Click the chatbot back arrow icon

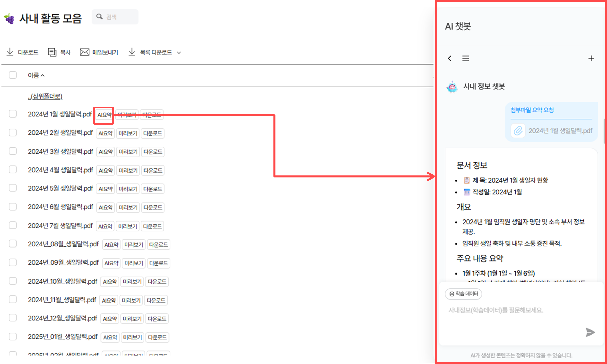450,58
